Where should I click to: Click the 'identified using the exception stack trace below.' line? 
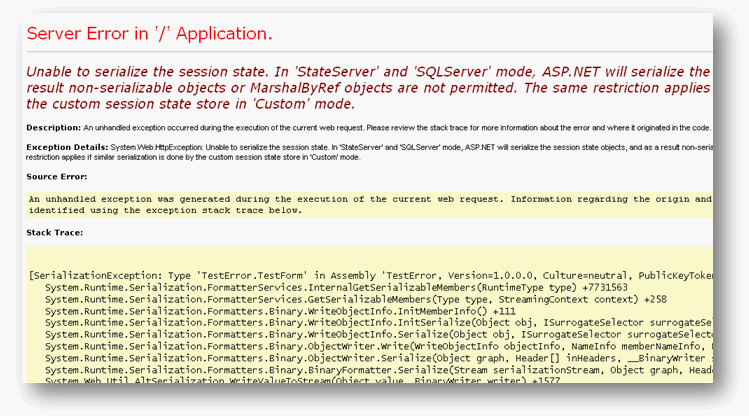(x=165, y=210)
